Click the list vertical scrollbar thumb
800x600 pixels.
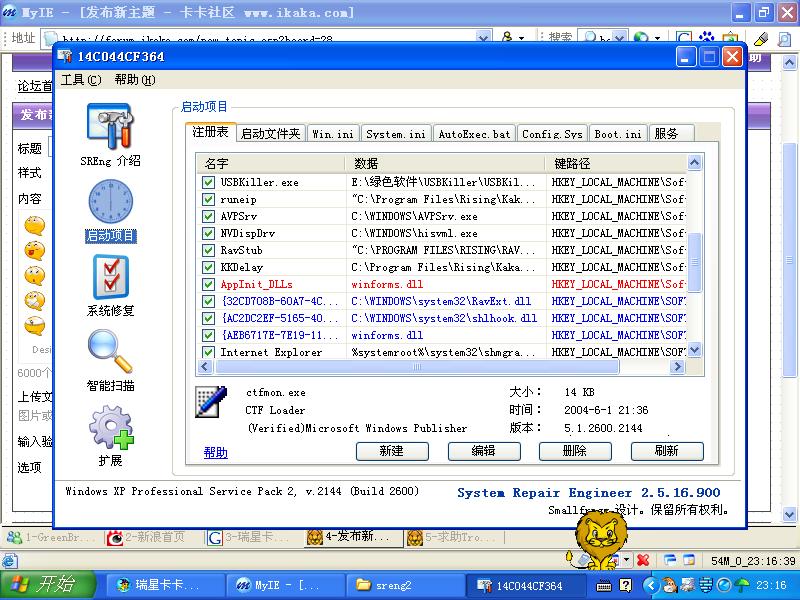pos(694,262)
